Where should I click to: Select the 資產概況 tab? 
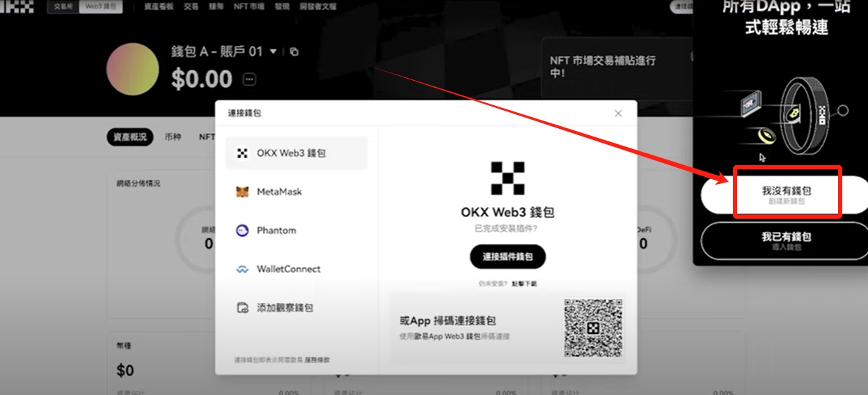[x=130, y=137]
